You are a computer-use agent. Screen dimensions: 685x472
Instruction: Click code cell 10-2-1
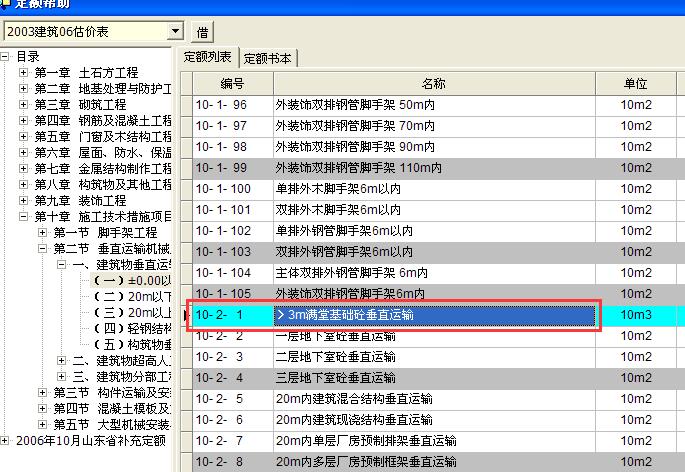(233, 315)
